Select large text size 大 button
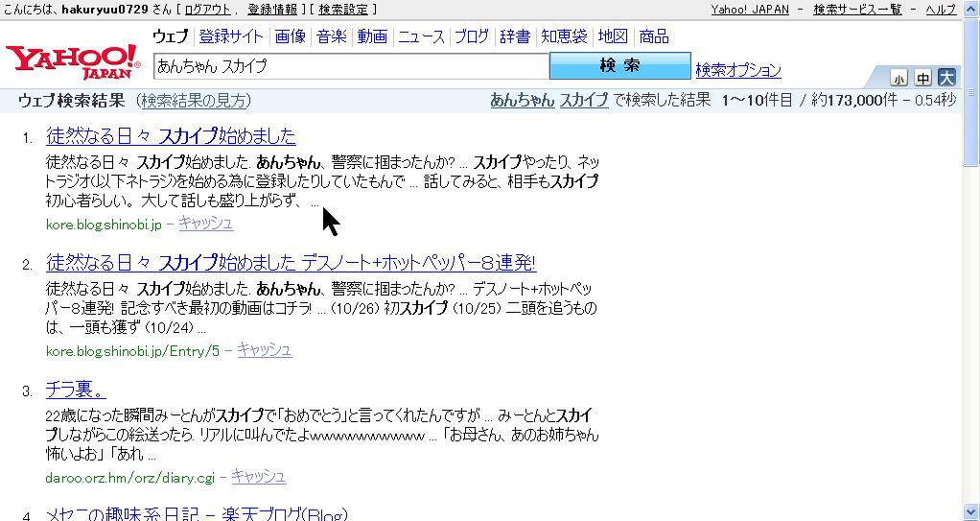980x521 pixels. (x=946, y=78)
